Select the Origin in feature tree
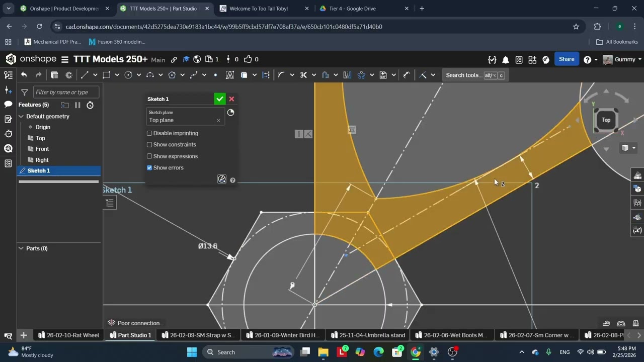This screenshot has width=644, height=362. click(43, 127)
